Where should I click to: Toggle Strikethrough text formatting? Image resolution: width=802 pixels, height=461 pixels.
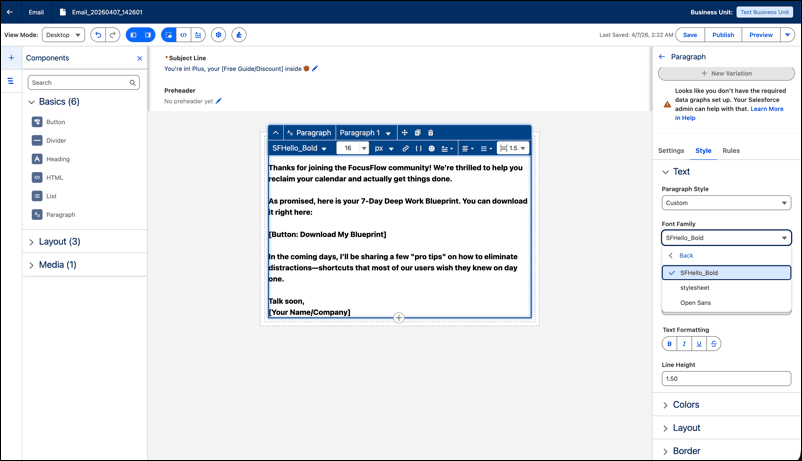(x=714, y=344)
